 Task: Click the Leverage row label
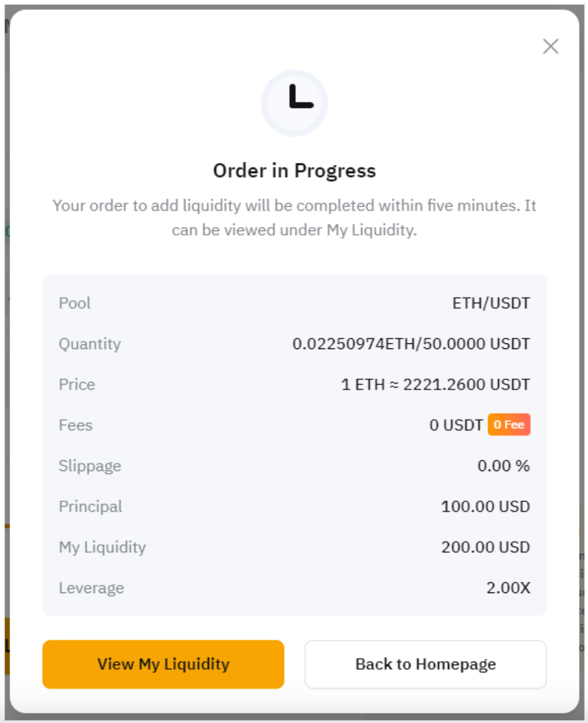[x=91, y=588]
